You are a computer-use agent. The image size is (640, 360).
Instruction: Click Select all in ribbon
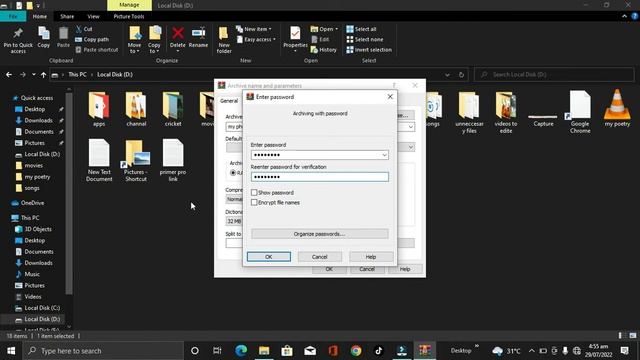click(x=361, y=29)
